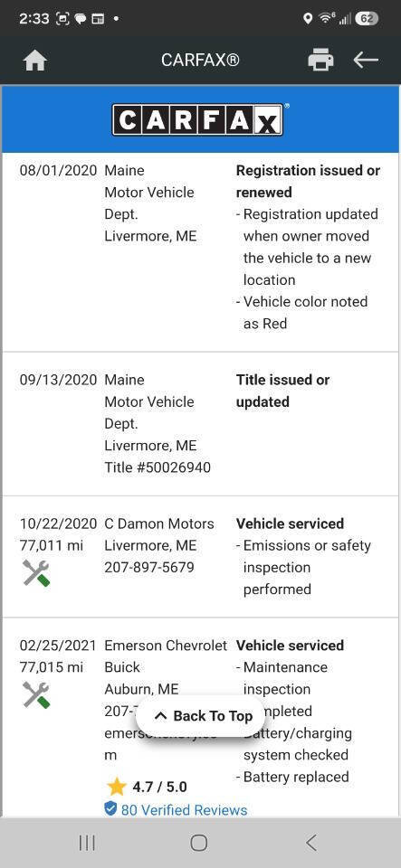Tap the battery indicator in status bar
The width and height of the screenshot is (401, 868).
coord(367,18)
